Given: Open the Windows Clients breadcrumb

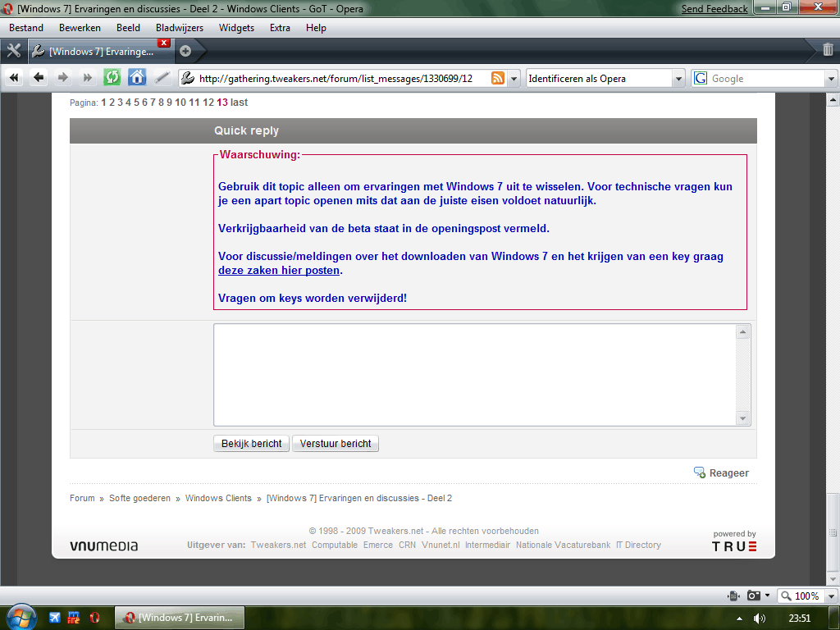Looking at the screenshot, I should tap(218, 498).
